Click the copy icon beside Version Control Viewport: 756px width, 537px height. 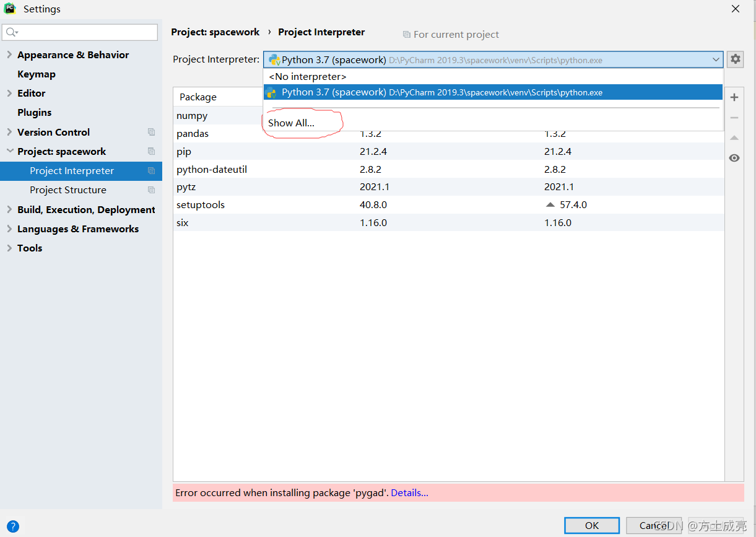click(151, 132)
